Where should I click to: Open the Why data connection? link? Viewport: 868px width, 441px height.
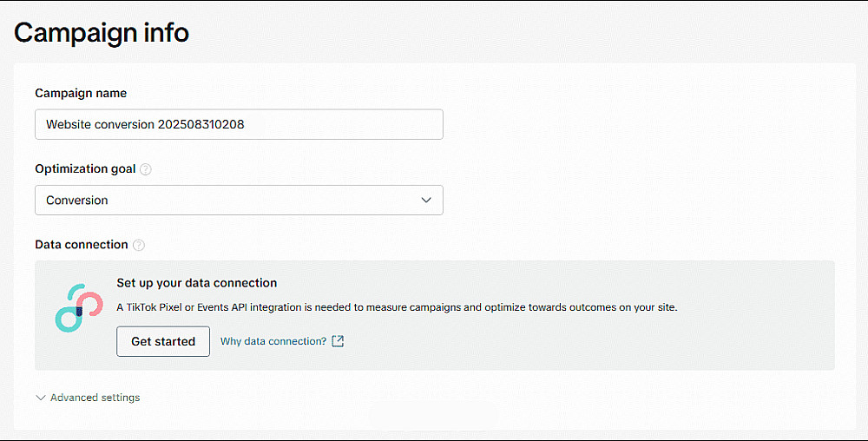click(273, 341)
